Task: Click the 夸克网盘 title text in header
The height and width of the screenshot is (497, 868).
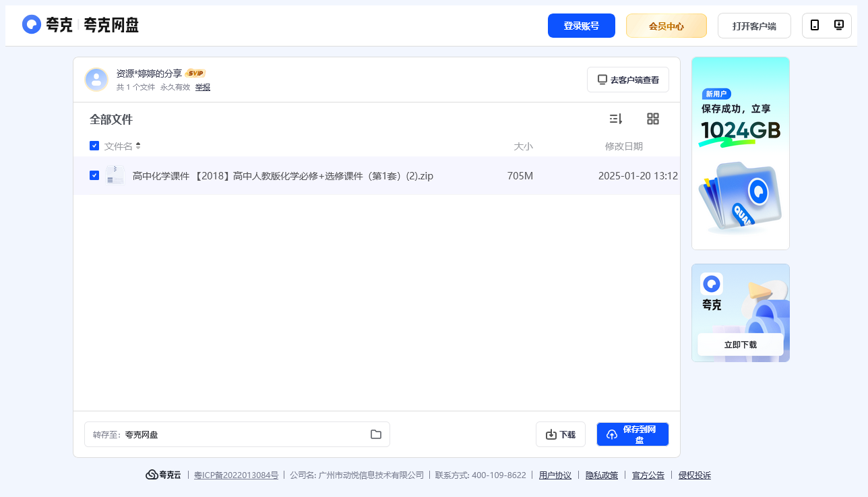Action: [111, 25]
